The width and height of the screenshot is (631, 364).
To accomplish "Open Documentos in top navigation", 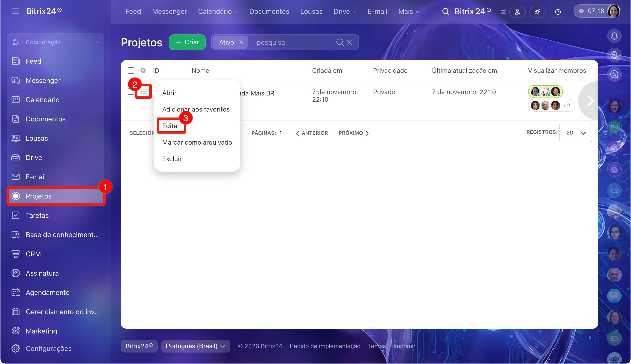I will pos(269,11).
